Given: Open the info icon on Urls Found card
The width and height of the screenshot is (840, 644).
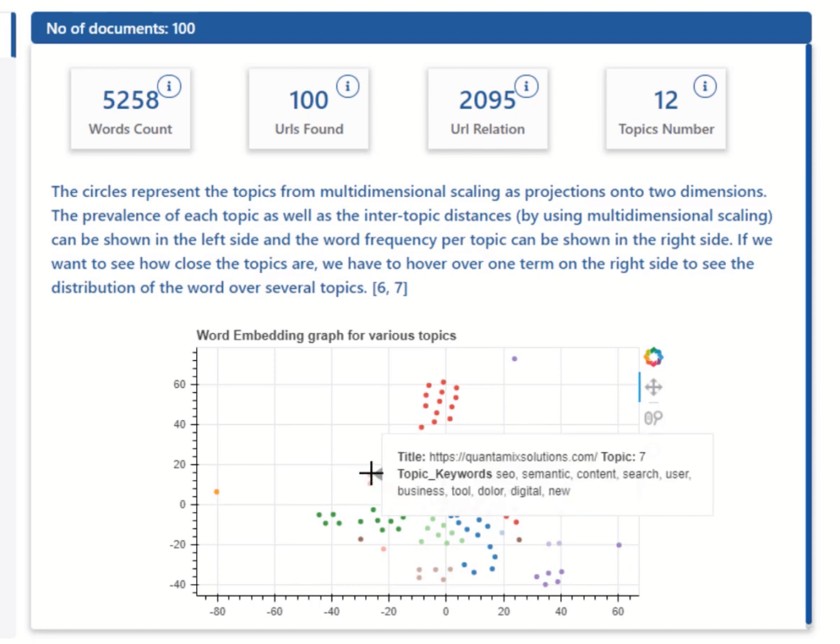Looking at the screenshot, I should [348, 85].
